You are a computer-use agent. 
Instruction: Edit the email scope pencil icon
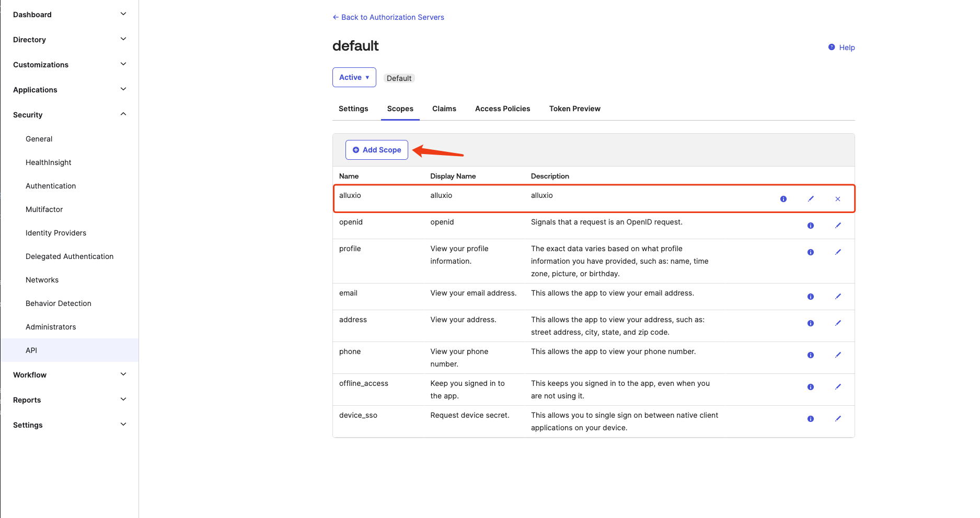click(837, 297)
